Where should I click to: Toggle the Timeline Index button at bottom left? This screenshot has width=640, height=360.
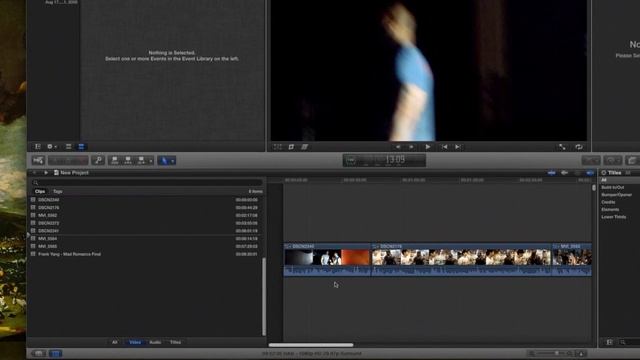(x=56, y=353)
